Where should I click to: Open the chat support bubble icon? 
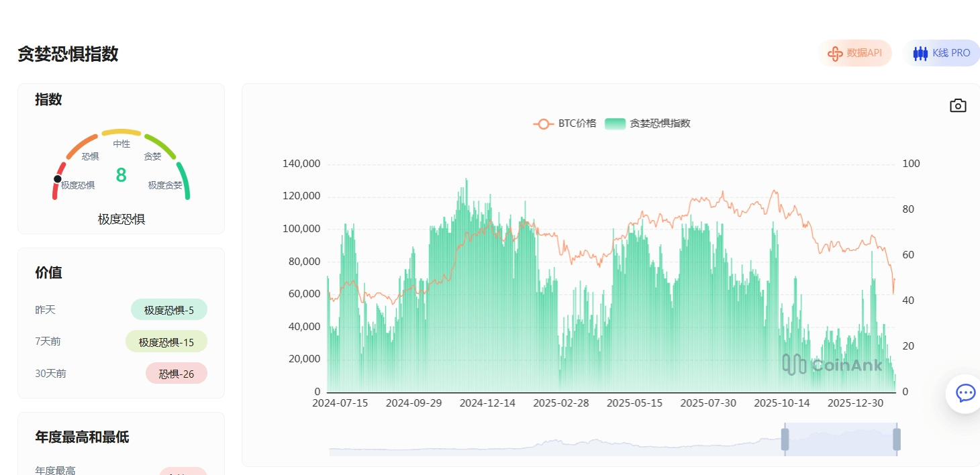tap(965, 394)
